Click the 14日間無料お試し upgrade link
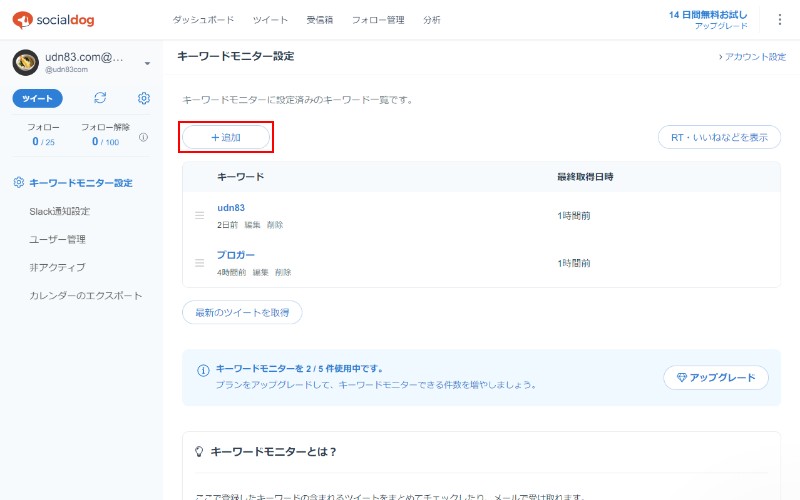 pyautogui.click(x=708, y=19)
